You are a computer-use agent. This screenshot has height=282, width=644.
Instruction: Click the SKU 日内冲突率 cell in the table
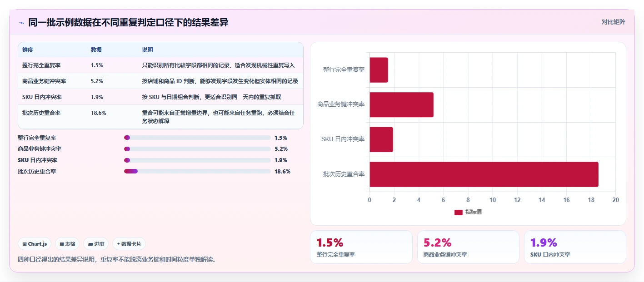coord(42,97)
